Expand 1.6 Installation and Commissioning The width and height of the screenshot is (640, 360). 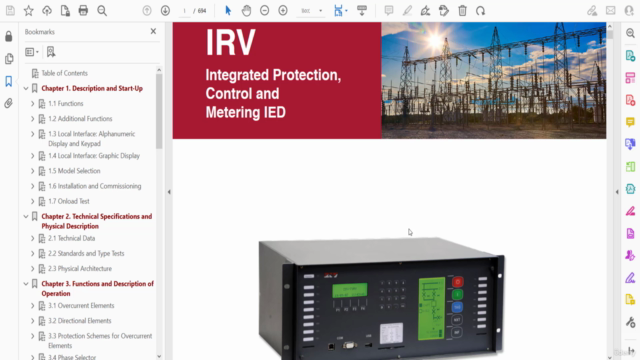pos(33,186)
